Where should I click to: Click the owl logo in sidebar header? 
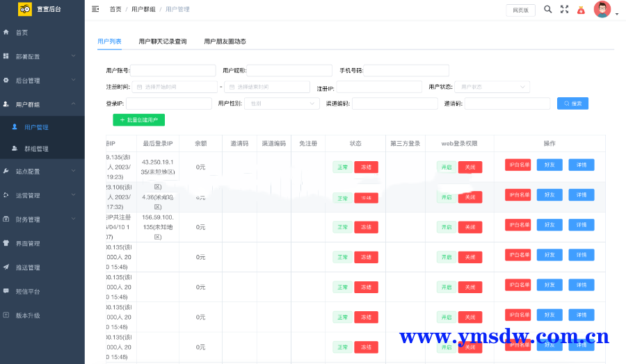pyautogui.click(x=25, y=9)
